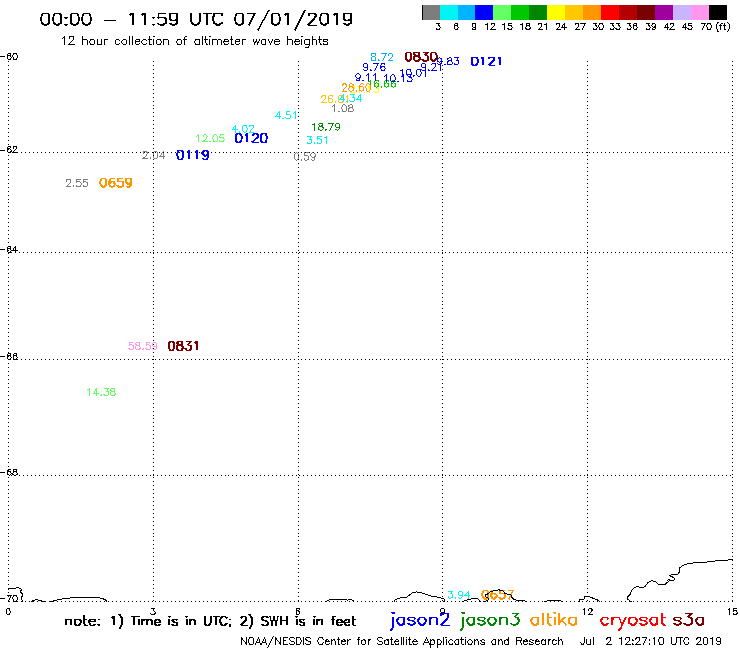
Task: Click the gray 2.04 wave height value
Action: point(153,155)
